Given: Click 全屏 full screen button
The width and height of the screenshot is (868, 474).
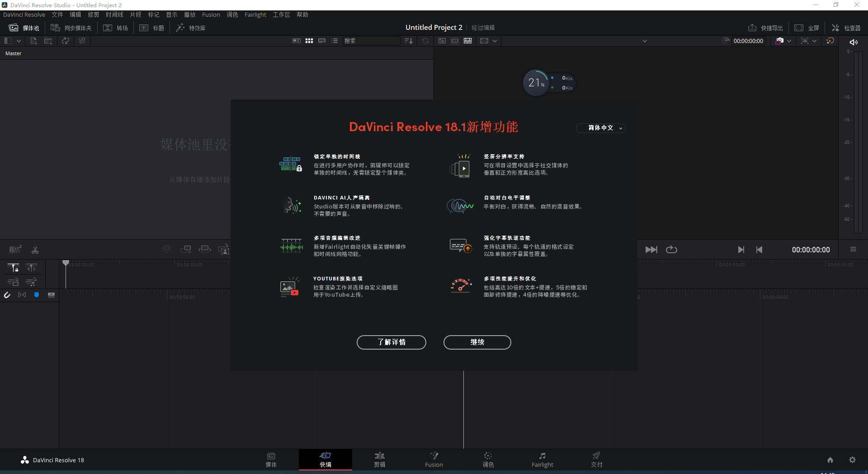Looking at the screenshot, I should click(807, 28).
